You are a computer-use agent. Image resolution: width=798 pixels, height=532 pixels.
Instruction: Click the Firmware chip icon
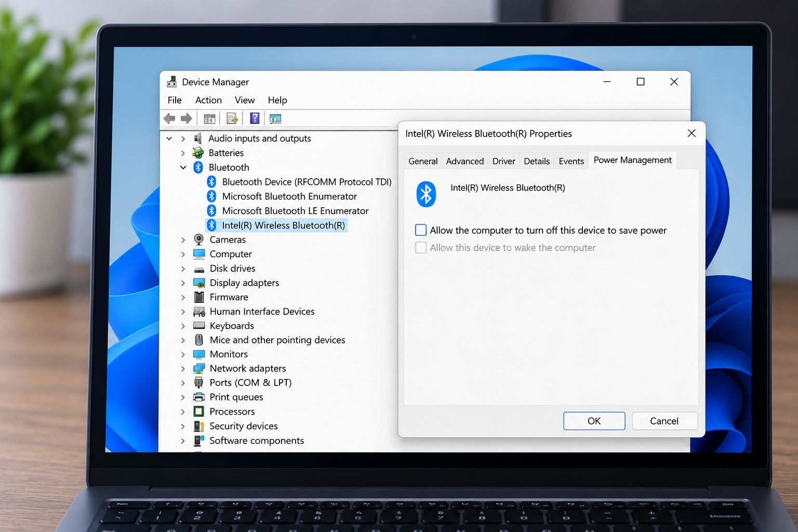[199, 297]
